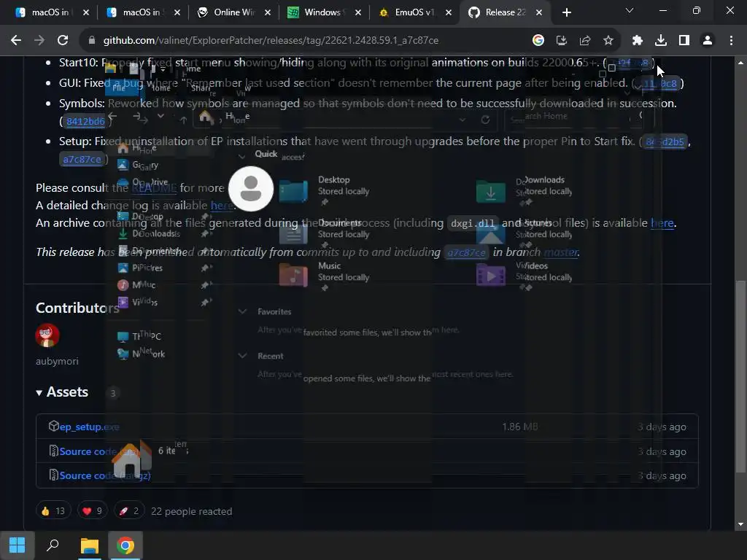
Task: Click the Chrome taskbar icon
Action: click(x=125, y=545)
